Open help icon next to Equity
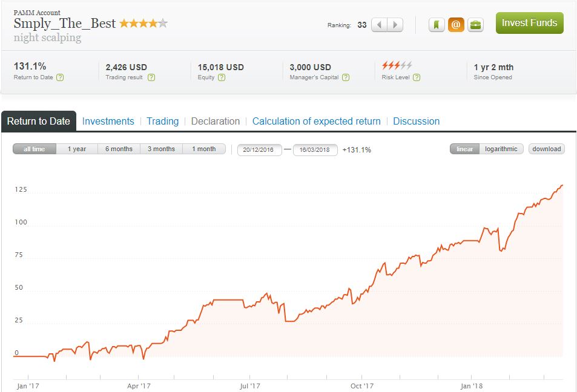 pos(222,77)
